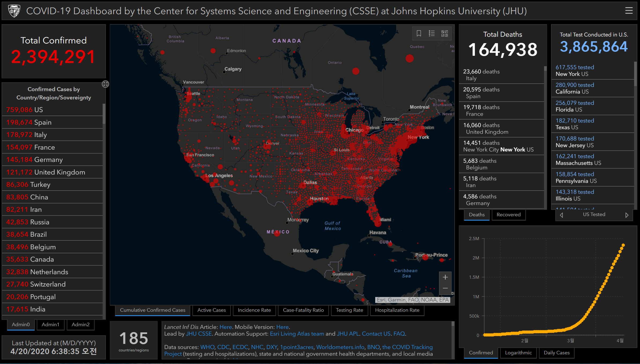Switch chart to Logarithmic scale

pos(518,353)
